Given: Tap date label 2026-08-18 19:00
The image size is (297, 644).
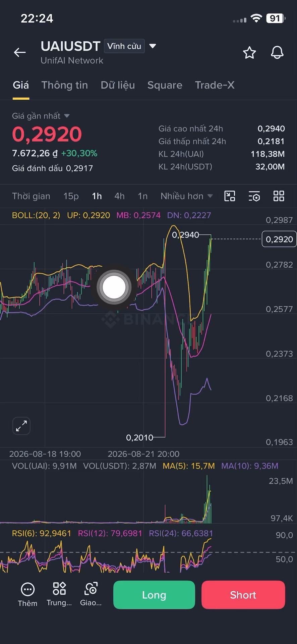Looking at the screenshot, I should [45, 454].
